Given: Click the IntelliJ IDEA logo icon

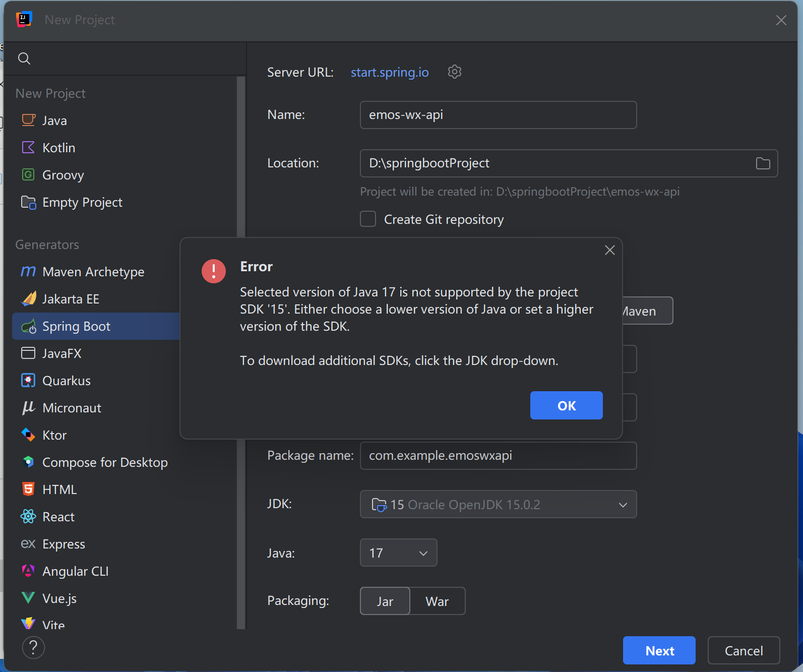Looking at the screenshot, I should click(x=24, y=19).
